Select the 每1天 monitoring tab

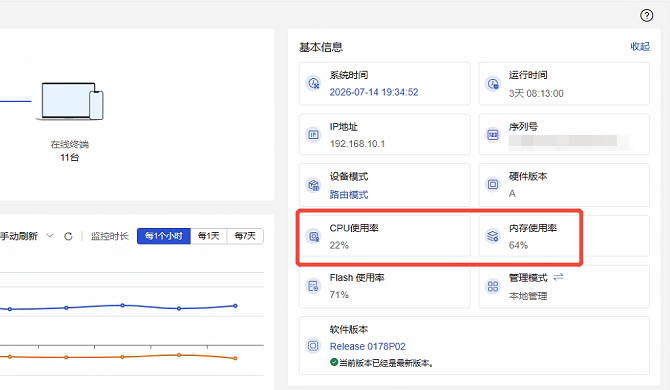pos(209,236)
